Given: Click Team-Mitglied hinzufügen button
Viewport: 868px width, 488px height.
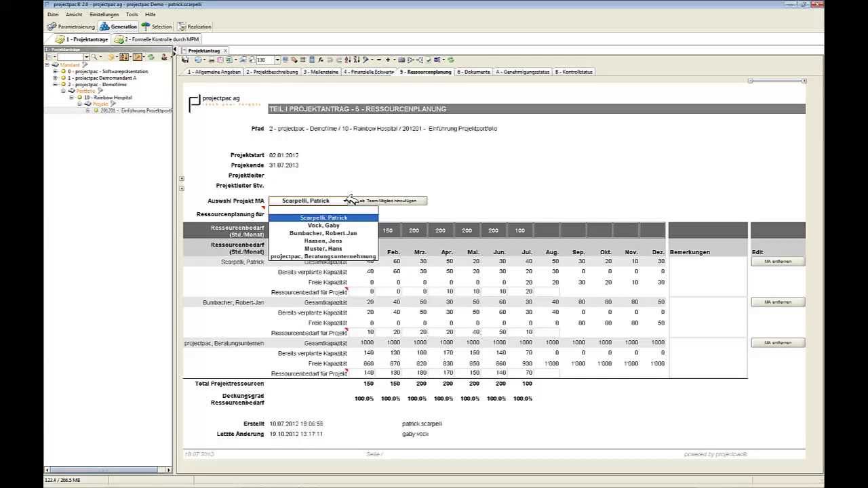Looking at the screenshot, I should click(x=390, y=201).
